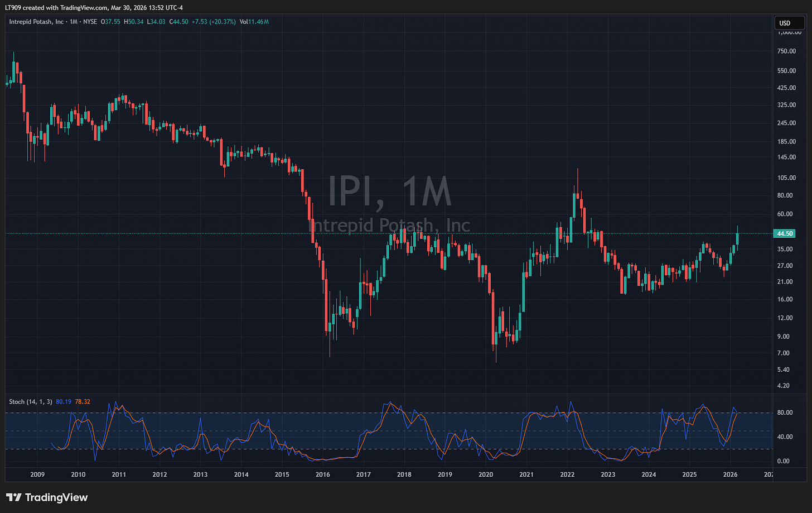This screenshot has height=513, width=812.
Task: Click the 7.00 price axis label
Action: point(783,353)
